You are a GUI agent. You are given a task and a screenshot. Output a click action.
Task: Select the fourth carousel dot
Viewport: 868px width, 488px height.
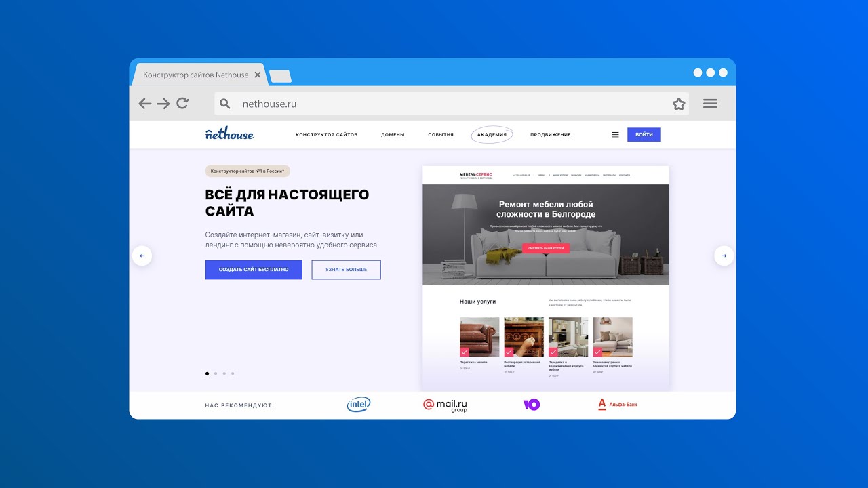coord(233,373)
